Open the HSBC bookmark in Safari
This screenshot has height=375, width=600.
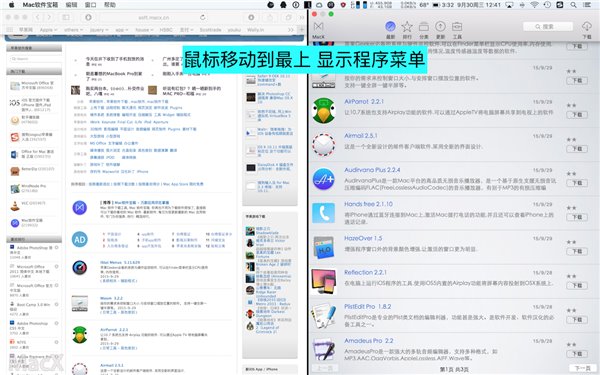click(166, 29)
